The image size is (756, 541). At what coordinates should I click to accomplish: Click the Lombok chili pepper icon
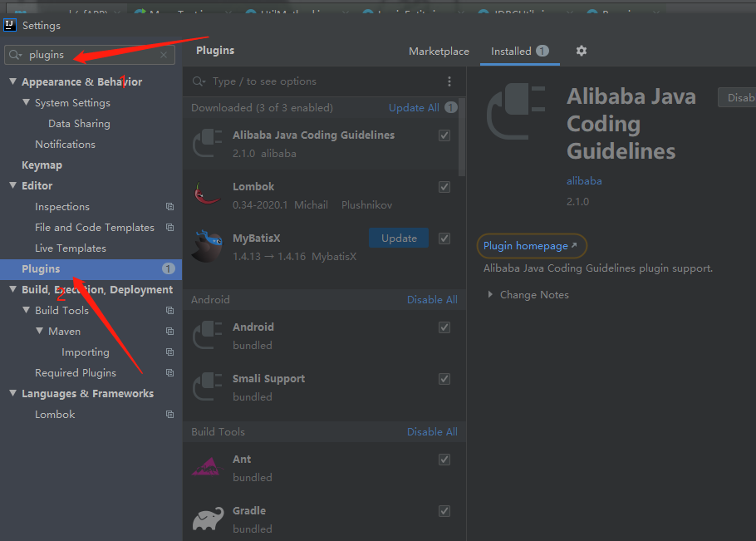tap(206, 194)
